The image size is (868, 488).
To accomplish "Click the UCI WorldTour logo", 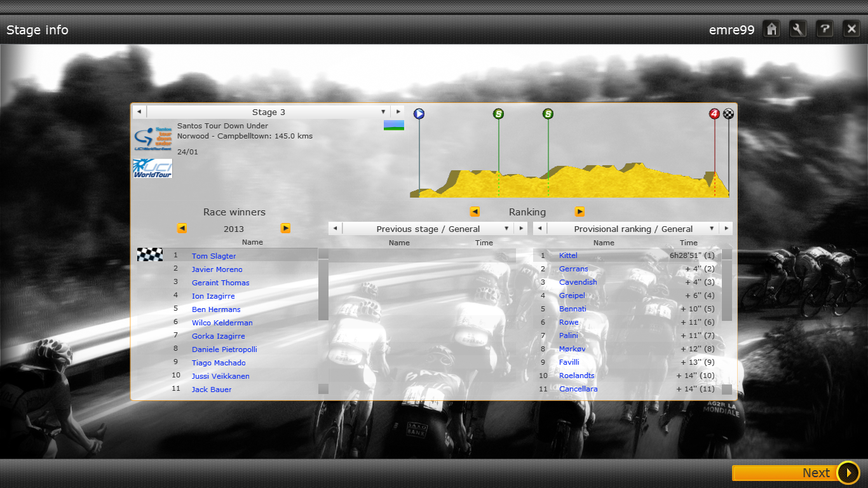I will point(153,168).
